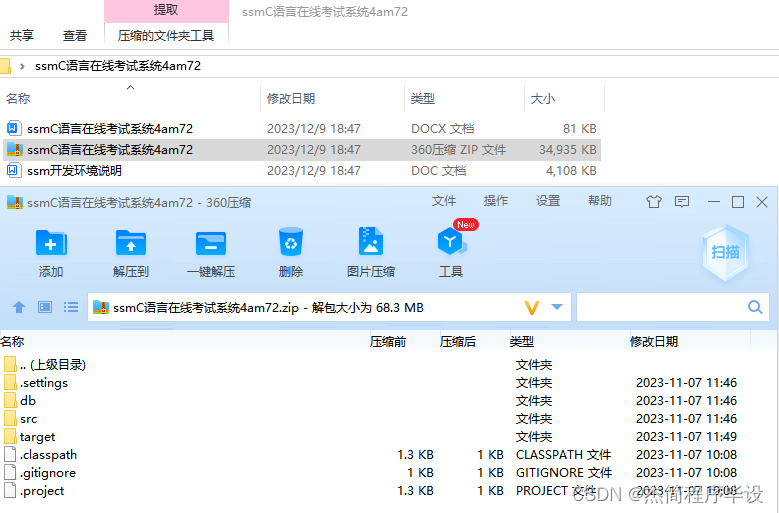Select the target folder icon
Screen dimensions: 779x513
click(x=10, y=436)
